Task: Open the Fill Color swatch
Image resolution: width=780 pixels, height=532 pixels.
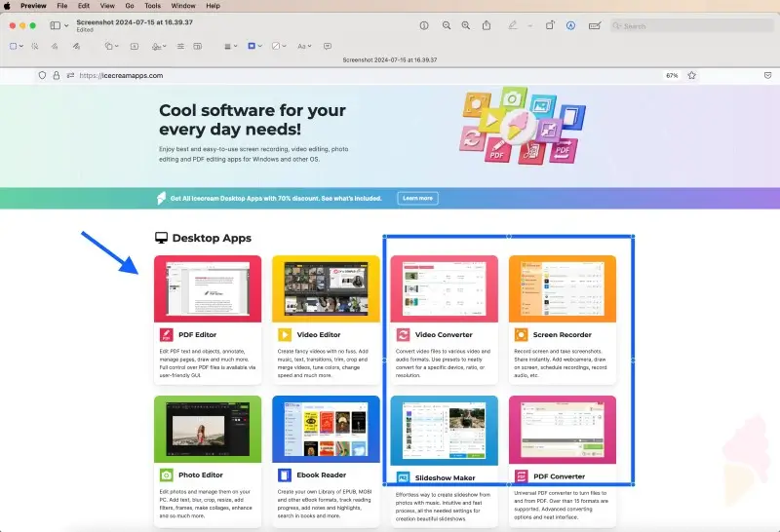Action: (279, 46)
